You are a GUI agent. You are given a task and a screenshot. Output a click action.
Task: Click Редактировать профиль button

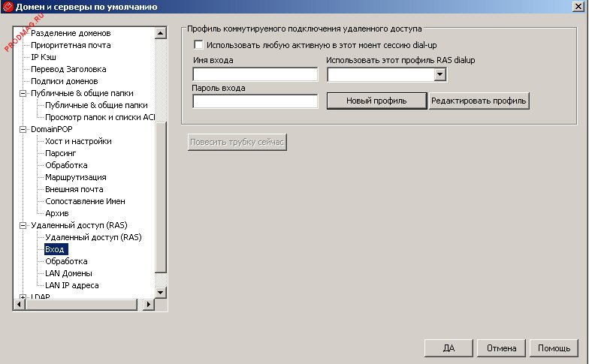(x=479, y=101)
